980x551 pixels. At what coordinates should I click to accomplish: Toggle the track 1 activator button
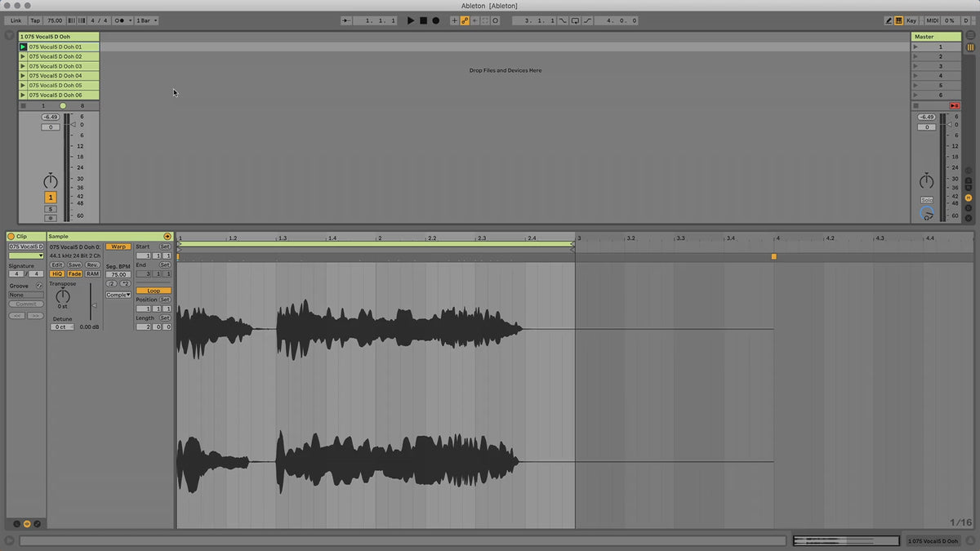click(51, 198)
